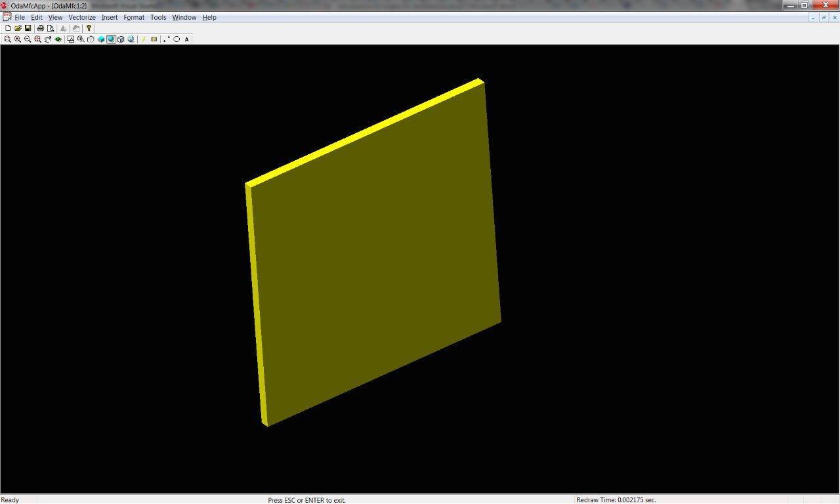Image resolution: width=840 pixels, height=504 pixels.
Task: Select the Zoom Window tool
Action: click(x=7, y=39)
